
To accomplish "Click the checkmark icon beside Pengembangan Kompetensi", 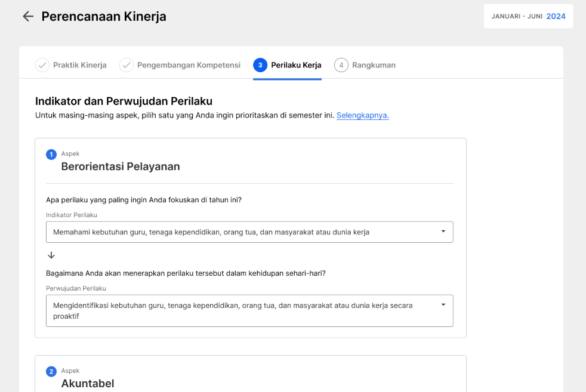I will (x=127, y=65).
